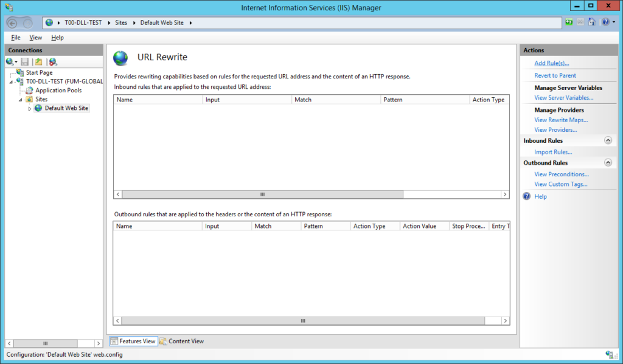Click the Save Connections floppy disk icon
This screenshot has height=364, width=623.
(x=24, y=61)
